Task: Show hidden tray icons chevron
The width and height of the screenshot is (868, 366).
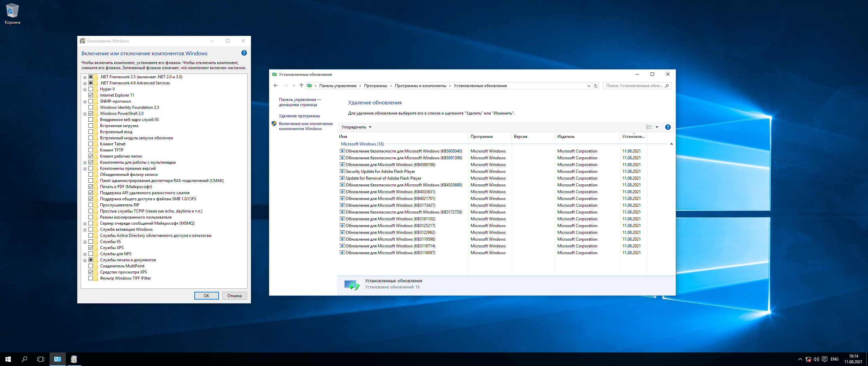Action: point(800,359)
